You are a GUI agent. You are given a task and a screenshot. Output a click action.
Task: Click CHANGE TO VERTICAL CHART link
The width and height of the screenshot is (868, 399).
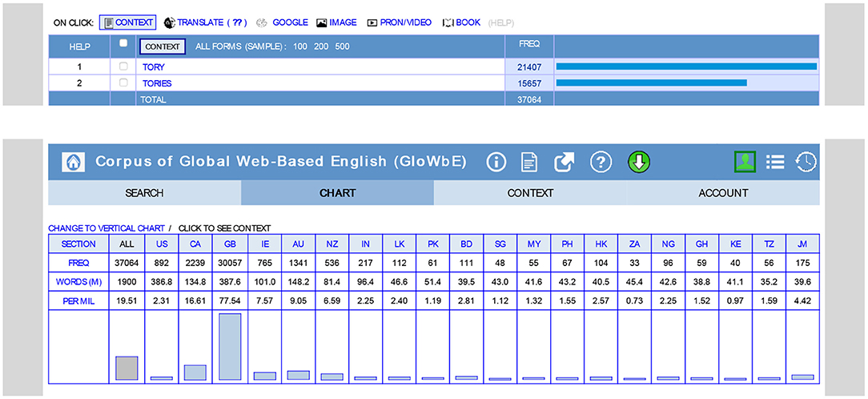click(106, 228)
